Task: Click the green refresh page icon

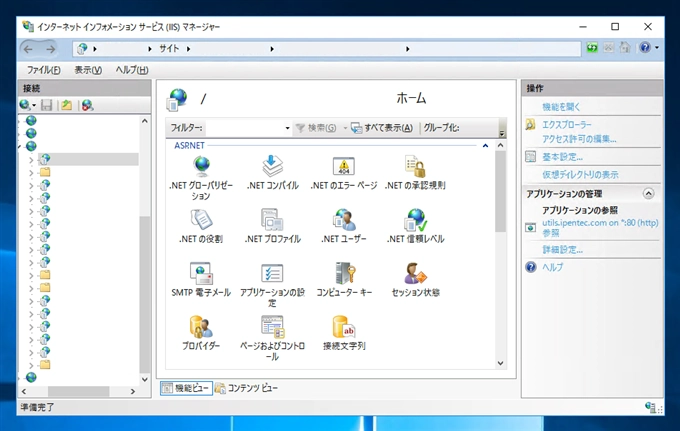Action: click(592, 47)
